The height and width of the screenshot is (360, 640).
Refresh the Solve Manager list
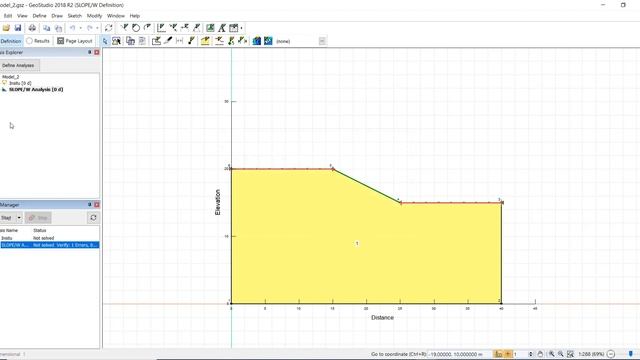point(93,218)
